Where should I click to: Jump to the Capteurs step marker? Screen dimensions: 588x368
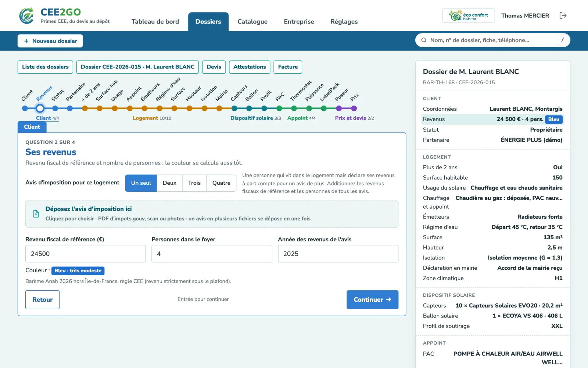[x=234, y=108]
